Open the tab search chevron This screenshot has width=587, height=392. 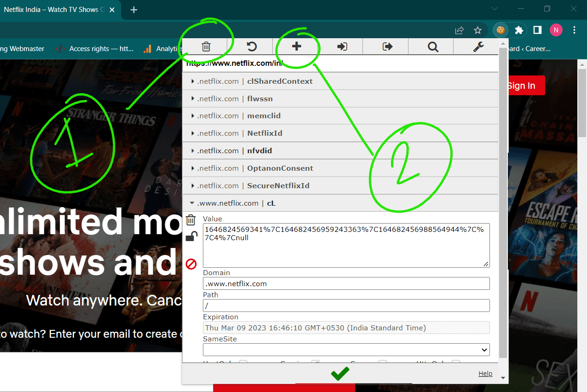click(495, 9)
